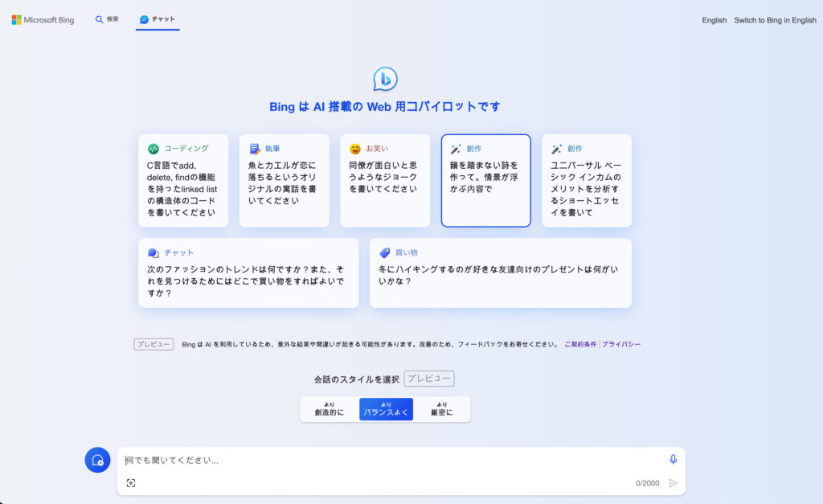Select the チャット chat tab

(158, 19)
